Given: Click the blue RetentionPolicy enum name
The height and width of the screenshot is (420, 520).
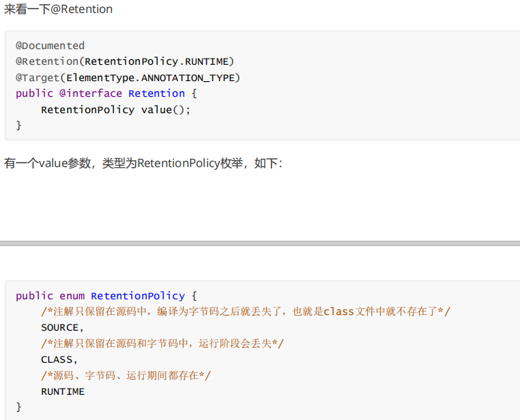Looking at the screenshot, I should (x=138, y=296).
